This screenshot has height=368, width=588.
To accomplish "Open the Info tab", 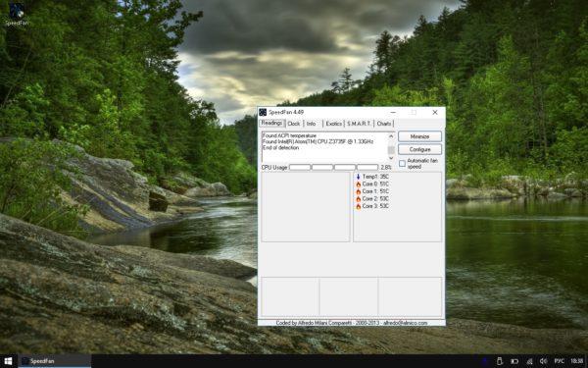I will pos(312,124).
